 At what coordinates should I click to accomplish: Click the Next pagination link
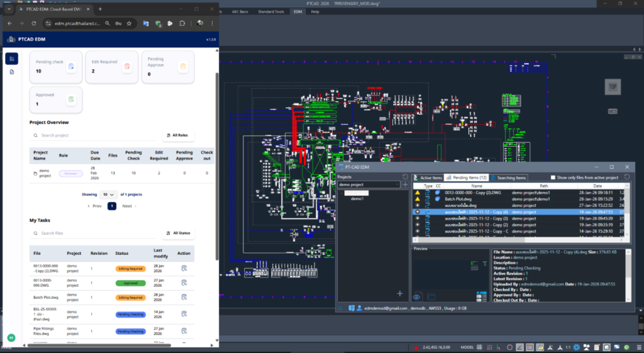tap(128, 206)
